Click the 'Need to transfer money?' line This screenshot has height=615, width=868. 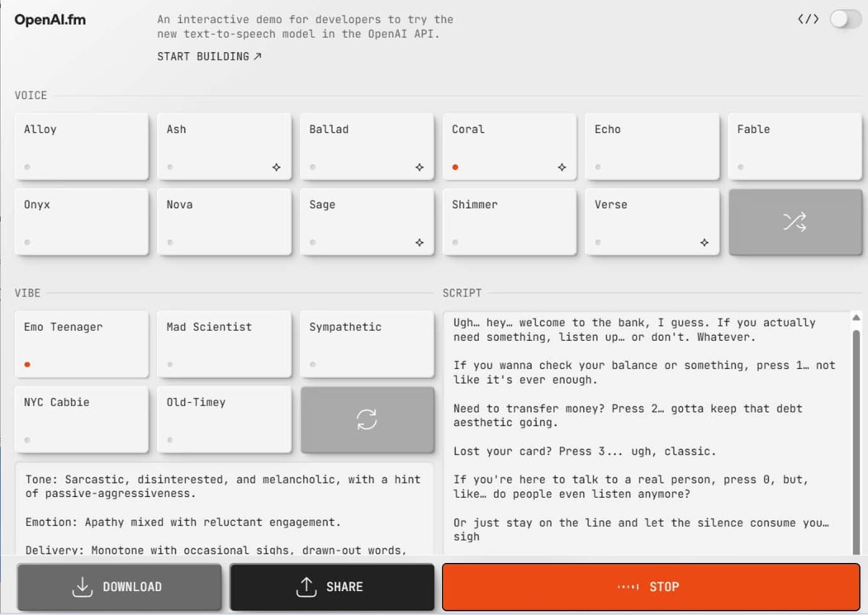click(628, 415)
